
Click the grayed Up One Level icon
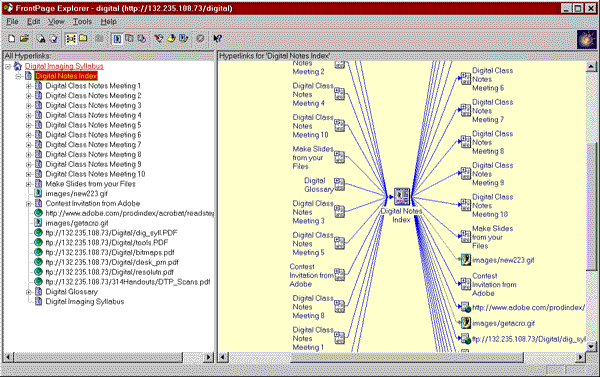(99, 39)
